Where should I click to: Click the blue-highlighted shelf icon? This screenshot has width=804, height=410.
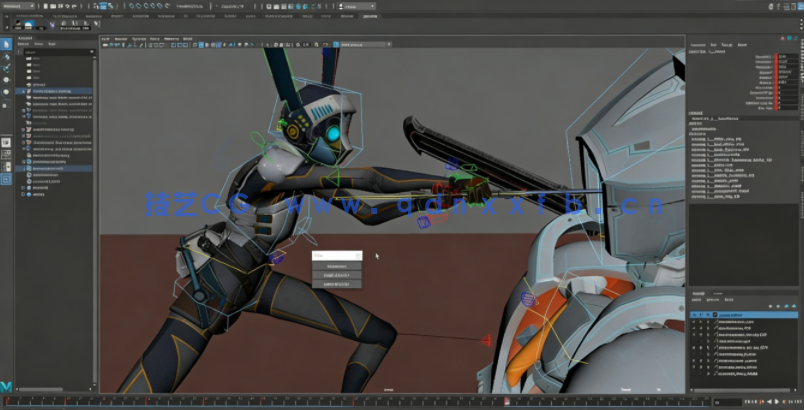coord(29,24)
